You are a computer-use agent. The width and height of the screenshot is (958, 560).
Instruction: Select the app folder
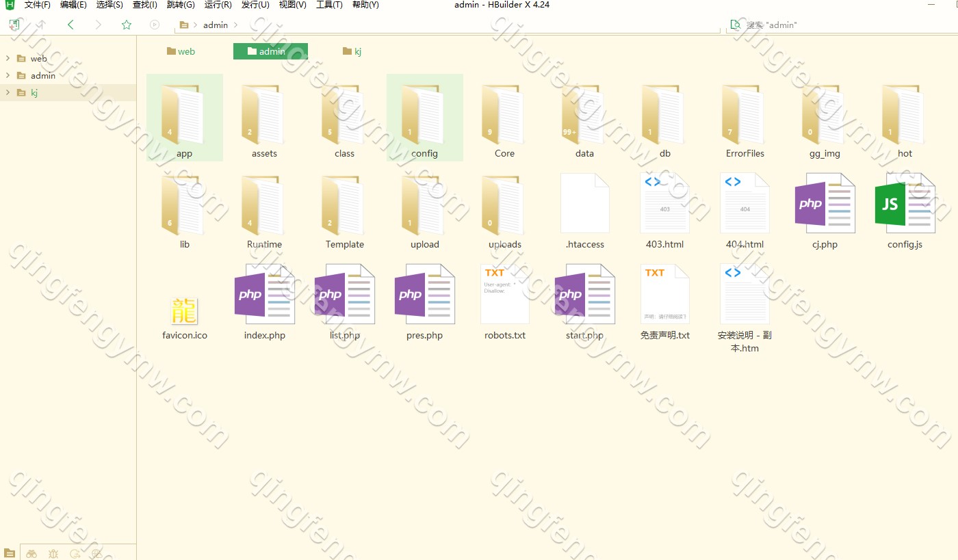(x=185, y=118)
